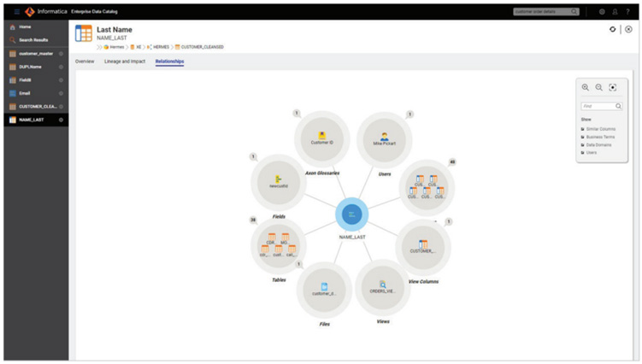
Task: Close the customer_master sidebar entry with its circle icon
Action: pyautogui.click(x=61, y=53)
